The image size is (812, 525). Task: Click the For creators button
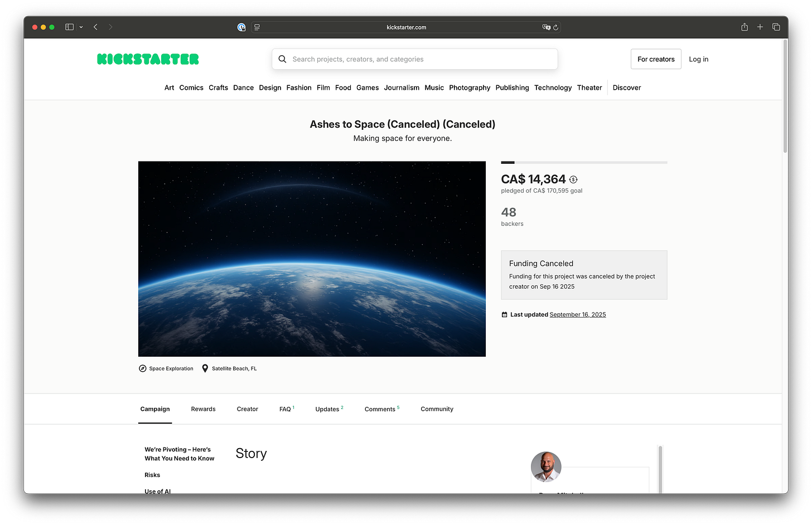pyautogui.click(x=656, y=59)
